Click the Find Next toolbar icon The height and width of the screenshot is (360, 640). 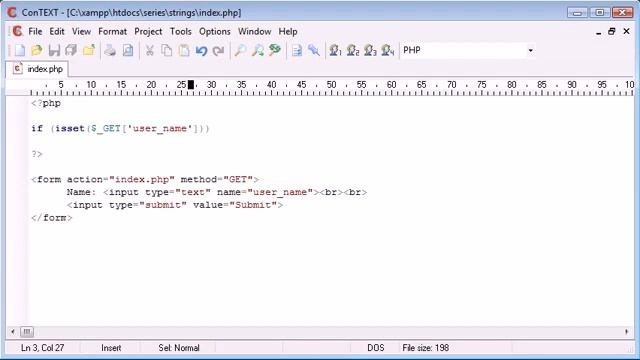[258, 51]
